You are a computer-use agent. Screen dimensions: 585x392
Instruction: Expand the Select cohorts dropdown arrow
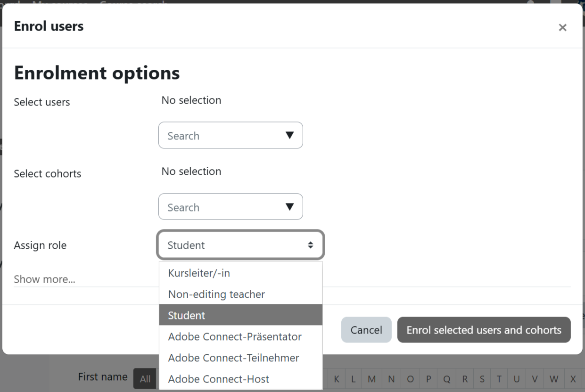click(289, 207)
